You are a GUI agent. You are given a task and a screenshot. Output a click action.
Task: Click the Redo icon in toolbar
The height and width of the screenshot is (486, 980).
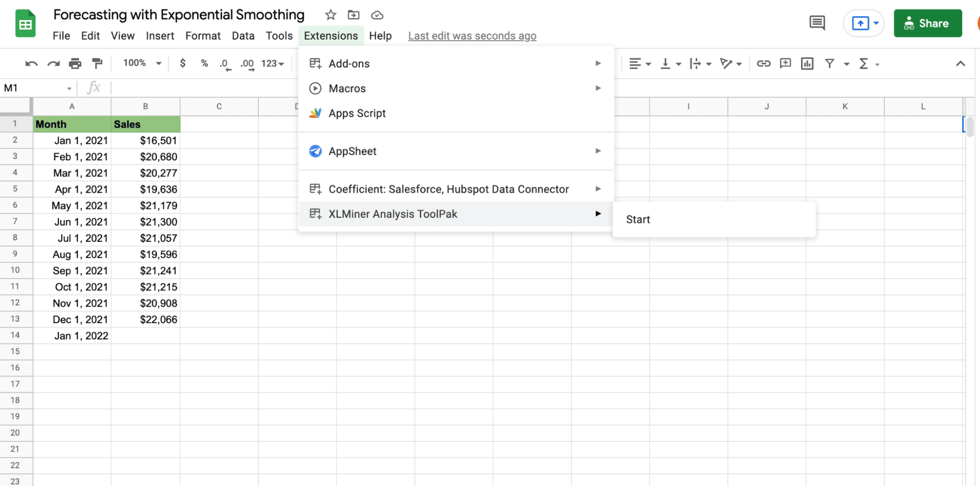pos(53,64)
